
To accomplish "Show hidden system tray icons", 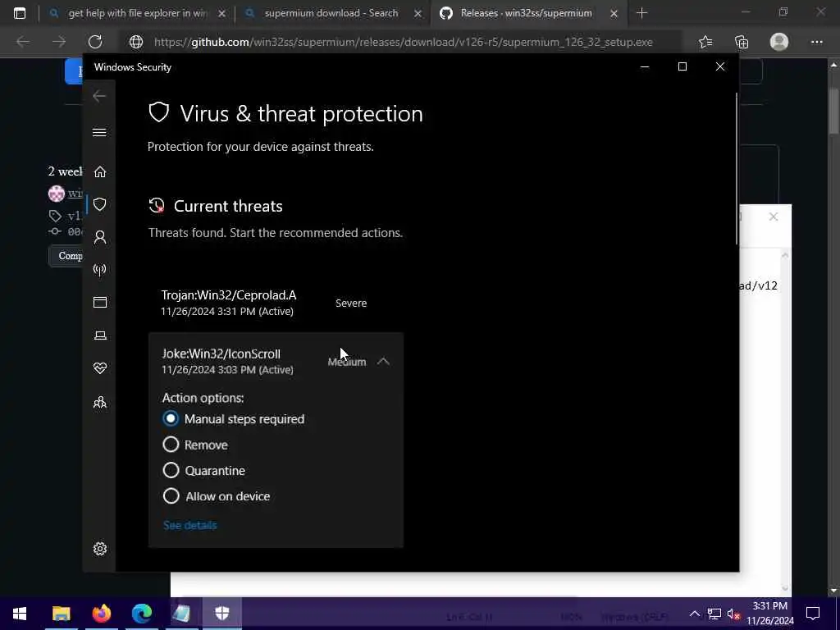I will (x=694, y=614).
